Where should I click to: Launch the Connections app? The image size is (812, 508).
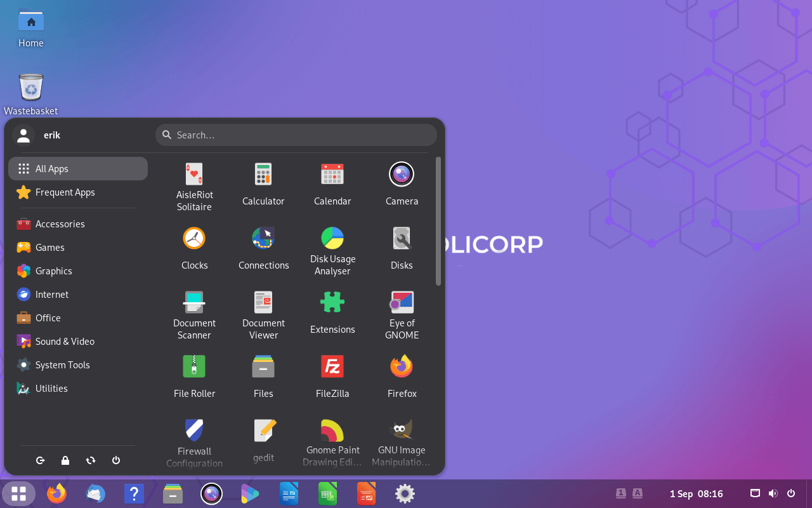pos(263,248)
